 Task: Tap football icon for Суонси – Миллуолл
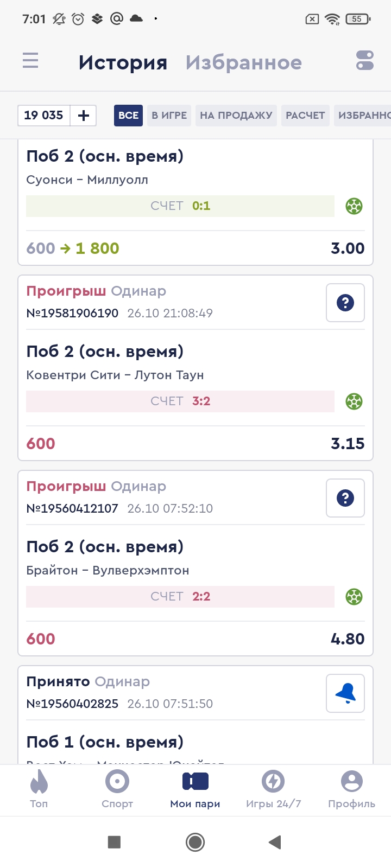pyautogui.click(x=354, y=206)
